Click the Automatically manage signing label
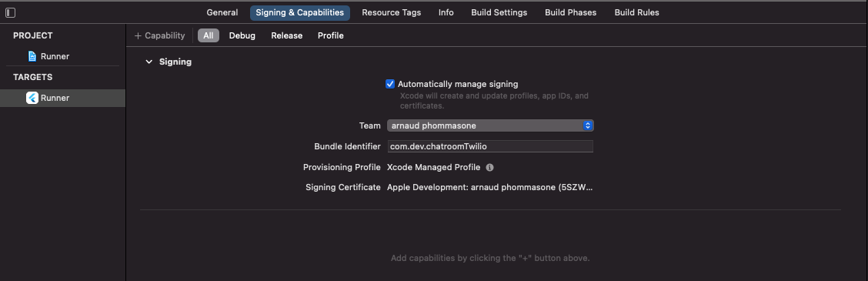 click(x=458, y=84)
